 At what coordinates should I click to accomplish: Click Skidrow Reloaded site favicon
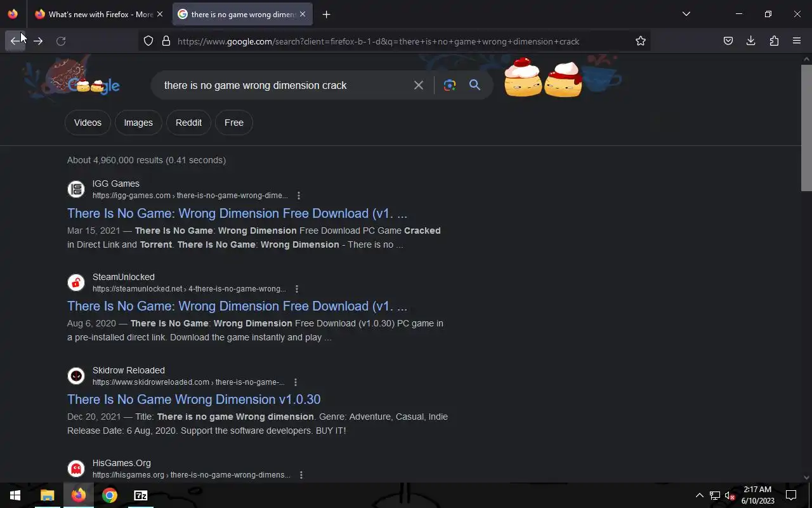[76, 376]
